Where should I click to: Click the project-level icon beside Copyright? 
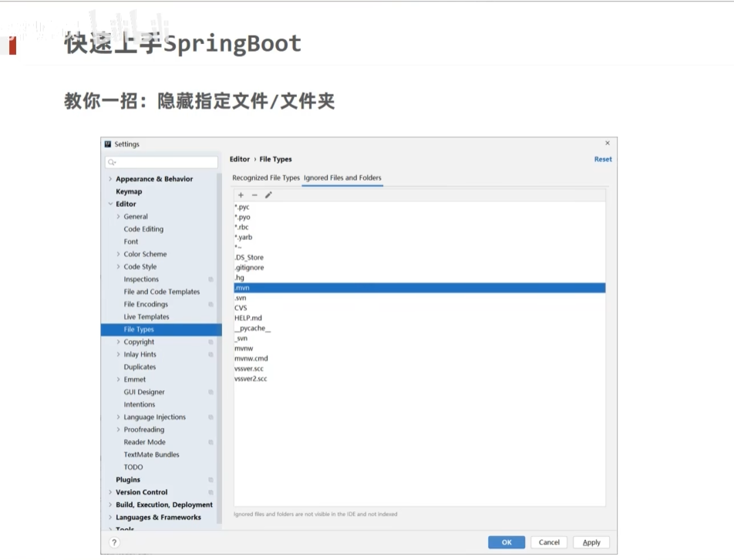coord(210,342)
